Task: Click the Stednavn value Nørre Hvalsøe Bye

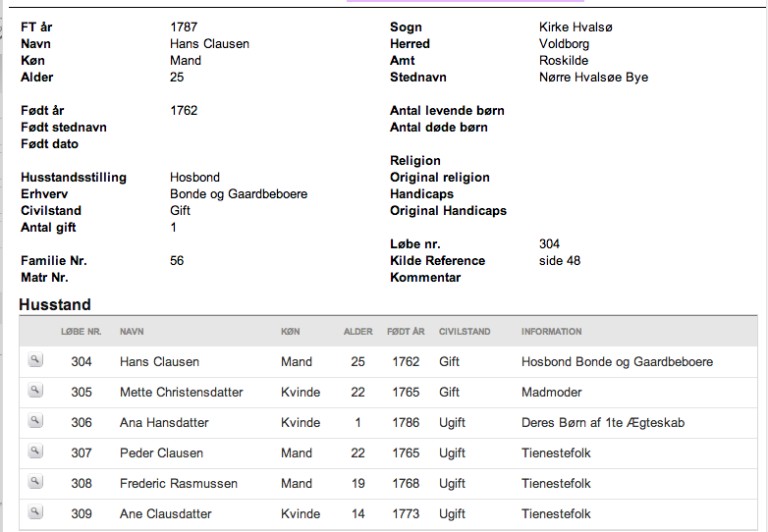Action: [593, 78]
